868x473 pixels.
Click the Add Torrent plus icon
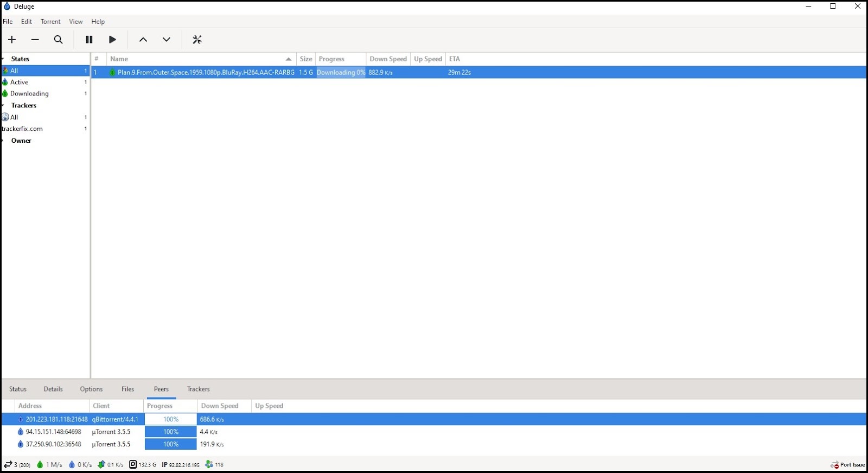[x=12, y=40]
